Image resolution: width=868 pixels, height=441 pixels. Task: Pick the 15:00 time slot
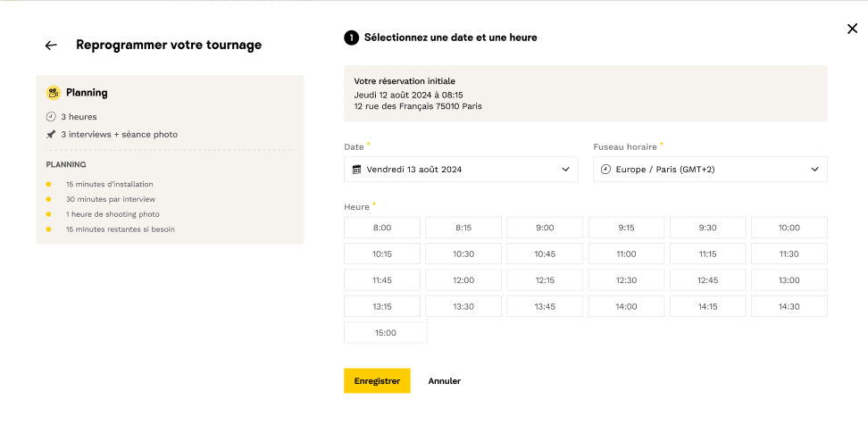tap(385, 333)
